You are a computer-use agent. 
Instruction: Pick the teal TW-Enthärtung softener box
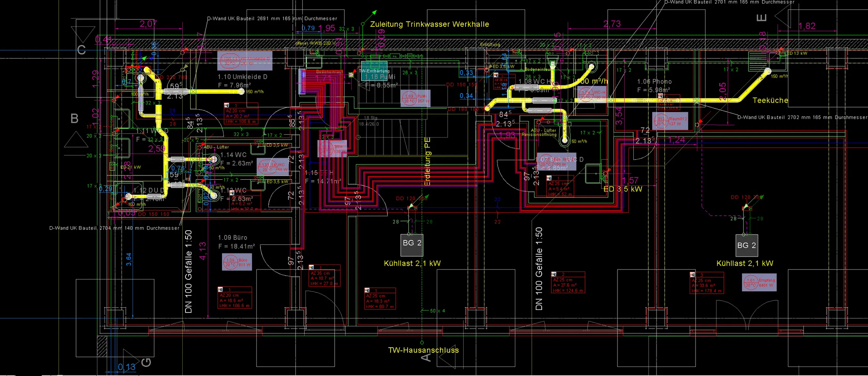[375, 71]
